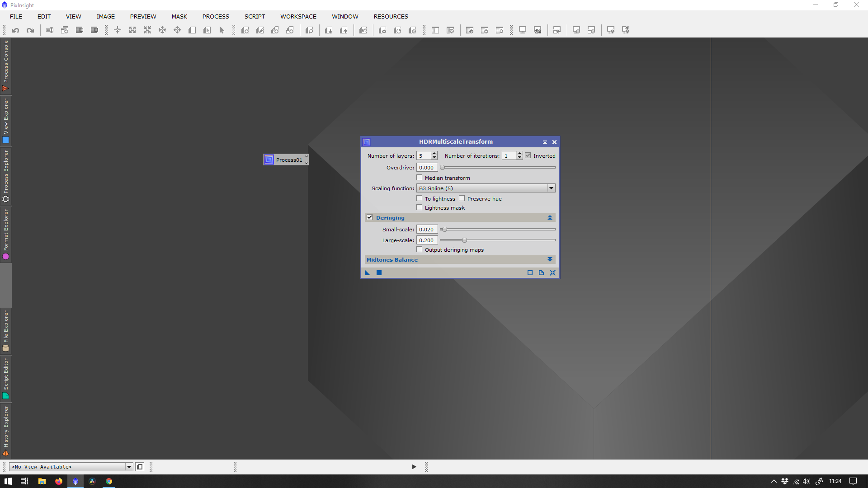
Task: Click the preview icon with gear
Action: coord(382,30)
